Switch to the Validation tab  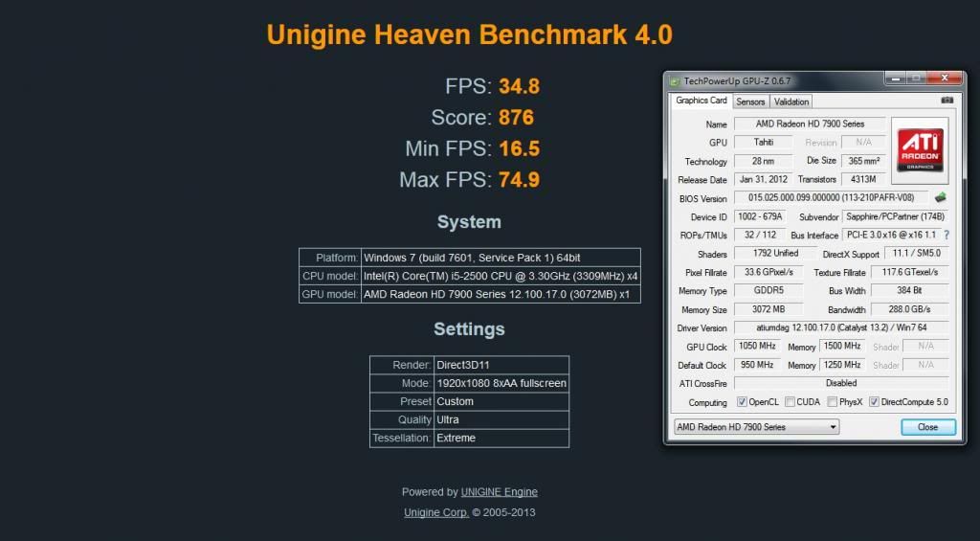tap(791, 101)
